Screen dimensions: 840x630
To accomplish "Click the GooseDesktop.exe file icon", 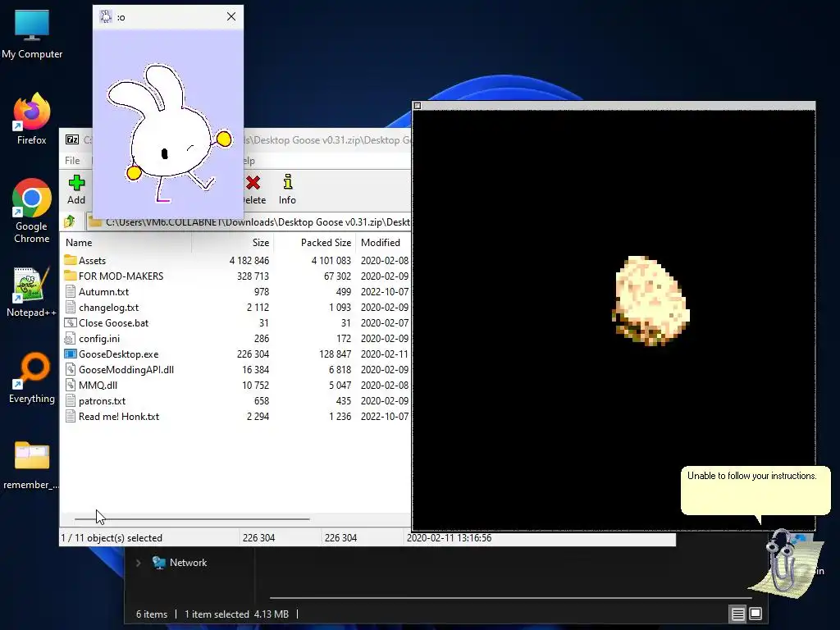I will coord(71,354).
